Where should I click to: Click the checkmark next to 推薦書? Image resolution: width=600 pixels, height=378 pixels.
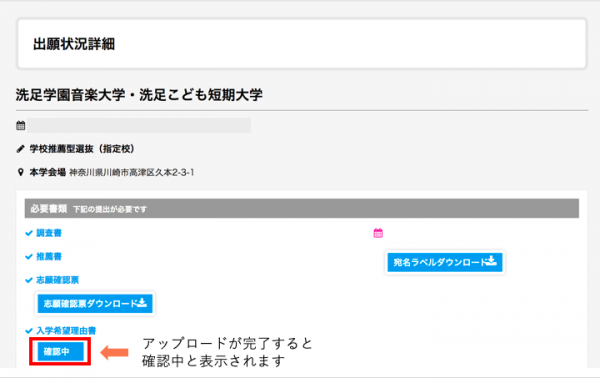[29, 257]
